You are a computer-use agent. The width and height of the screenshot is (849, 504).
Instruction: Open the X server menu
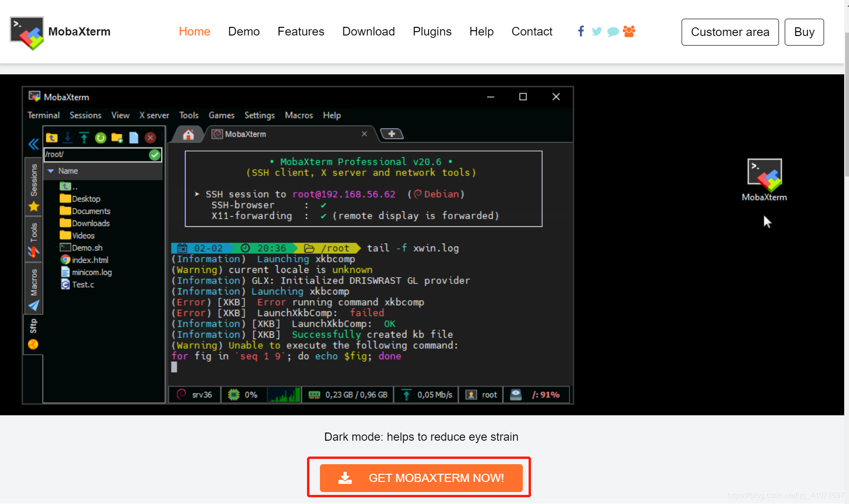(x=154, y=115)
